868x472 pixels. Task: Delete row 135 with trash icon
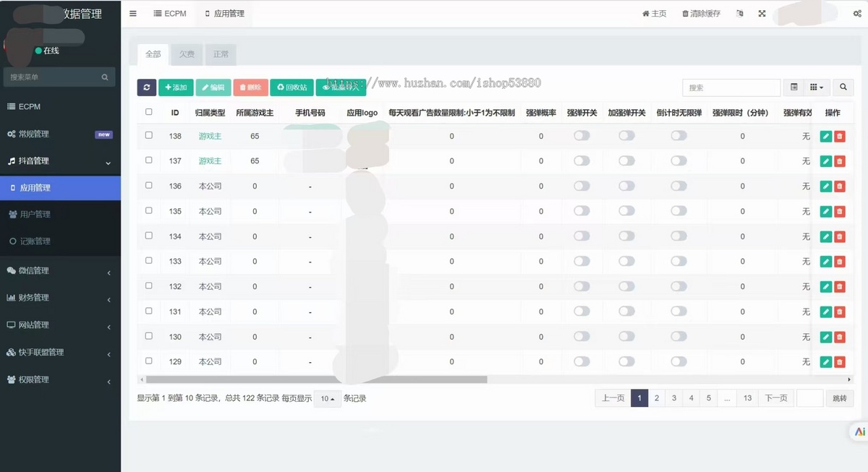tap(839, 212)
